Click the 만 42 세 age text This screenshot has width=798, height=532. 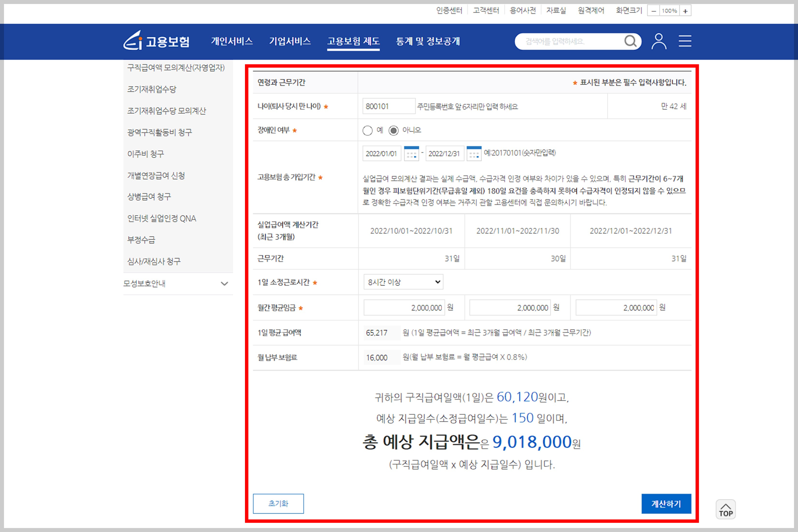(674, 106)
